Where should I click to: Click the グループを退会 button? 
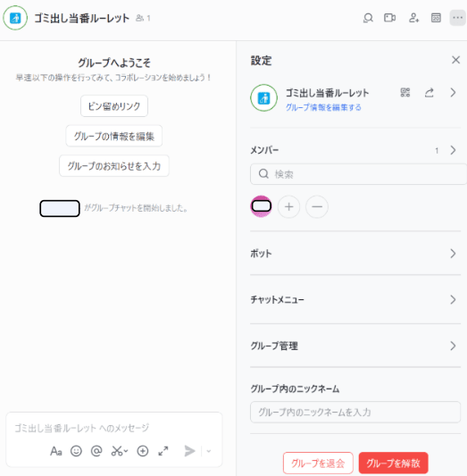click(318, 463)
